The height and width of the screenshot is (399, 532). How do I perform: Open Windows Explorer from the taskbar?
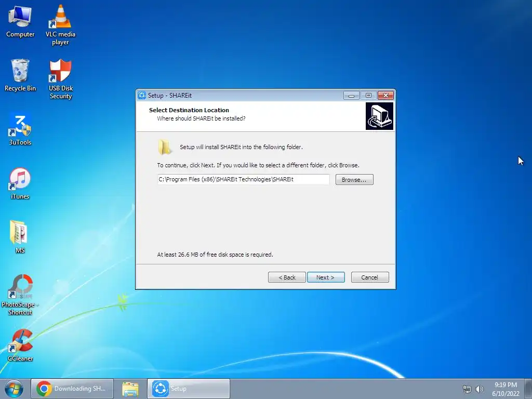tap(130, 389)
